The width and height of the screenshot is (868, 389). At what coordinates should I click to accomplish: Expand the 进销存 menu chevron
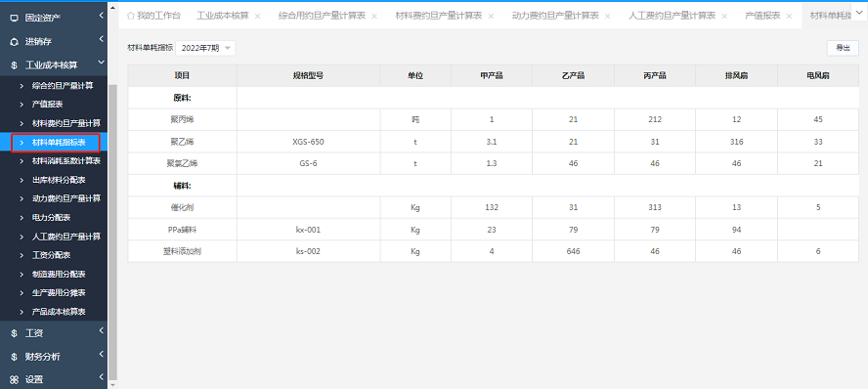tap(102, 39)
